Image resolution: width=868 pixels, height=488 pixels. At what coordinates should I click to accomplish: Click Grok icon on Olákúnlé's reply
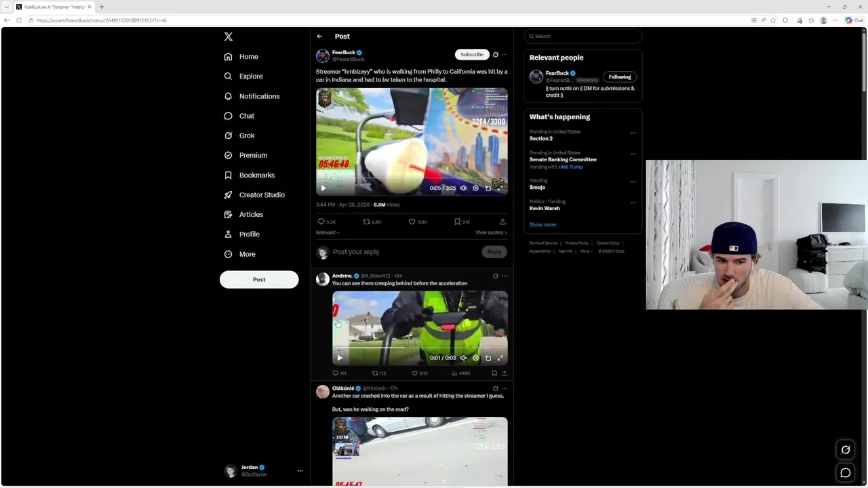[495, 388]
